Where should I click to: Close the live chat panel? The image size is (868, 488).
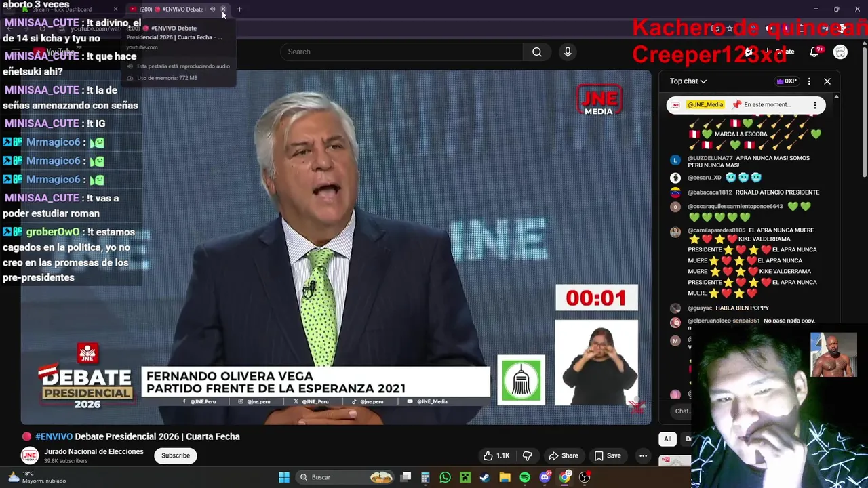(827, 81)
